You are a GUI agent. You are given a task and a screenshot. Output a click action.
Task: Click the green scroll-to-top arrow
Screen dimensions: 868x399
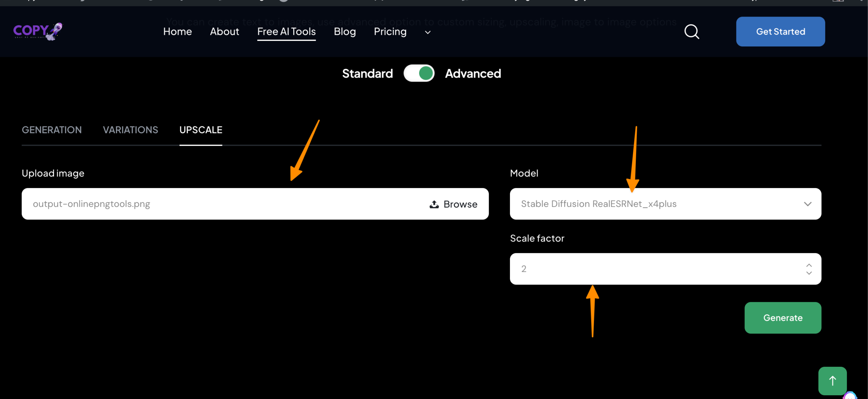click(832, 381)
